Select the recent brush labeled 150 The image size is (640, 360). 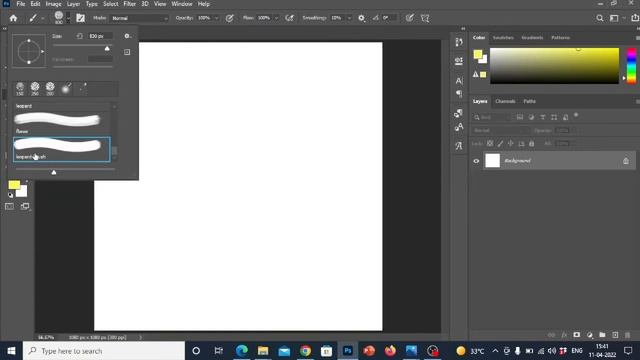coord(20,88)
